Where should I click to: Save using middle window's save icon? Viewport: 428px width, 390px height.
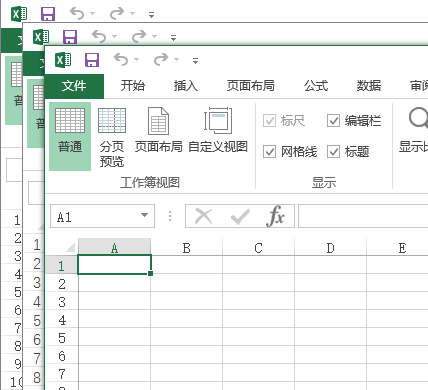tap(70, 37)
